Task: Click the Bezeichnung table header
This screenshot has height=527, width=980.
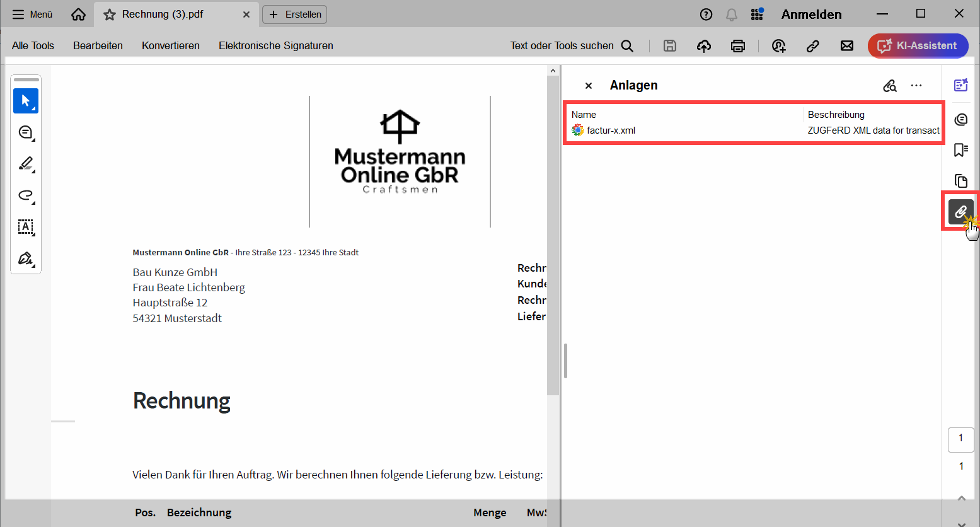Action: [x=199, y=513]
